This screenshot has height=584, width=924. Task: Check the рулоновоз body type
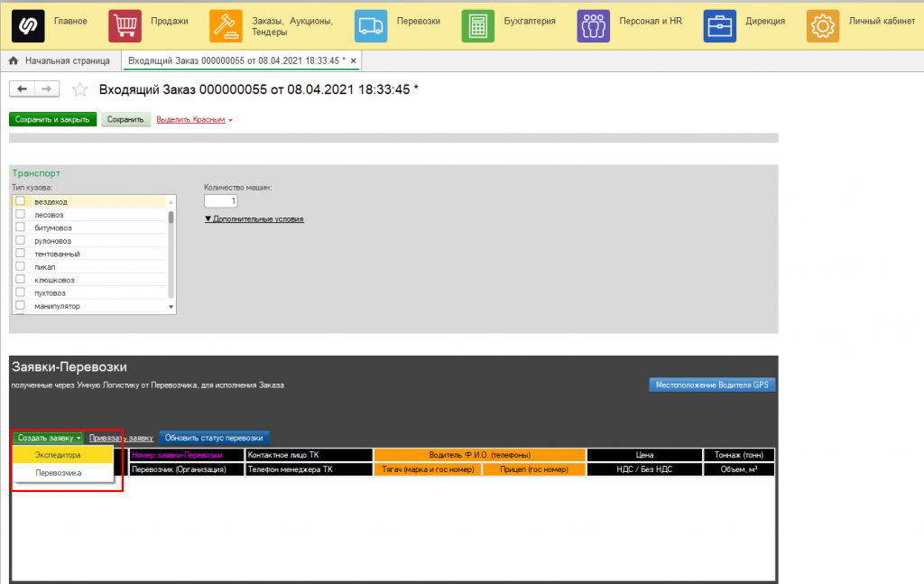coord(21,240)
